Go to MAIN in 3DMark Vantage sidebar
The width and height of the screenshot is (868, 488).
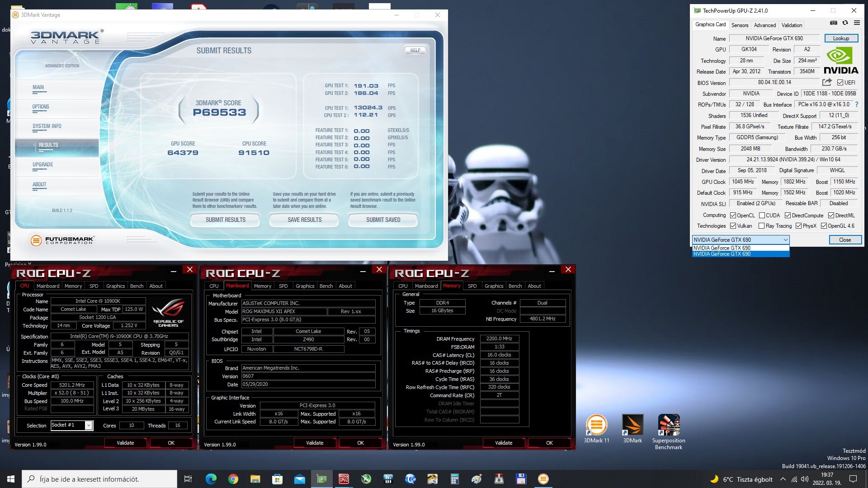(38, 88)
